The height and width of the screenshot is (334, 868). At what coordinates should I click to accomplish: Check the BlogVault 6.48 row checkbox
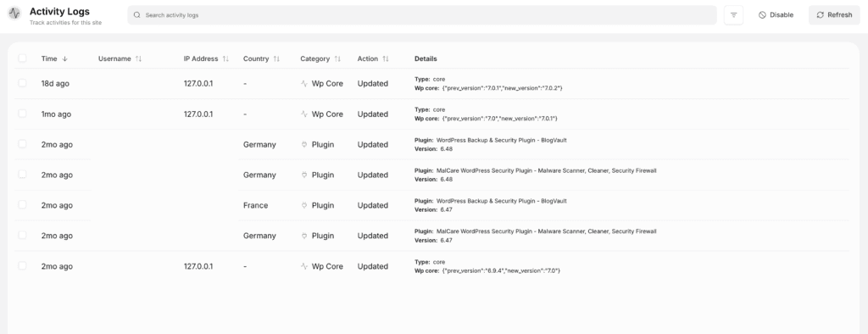22,144
